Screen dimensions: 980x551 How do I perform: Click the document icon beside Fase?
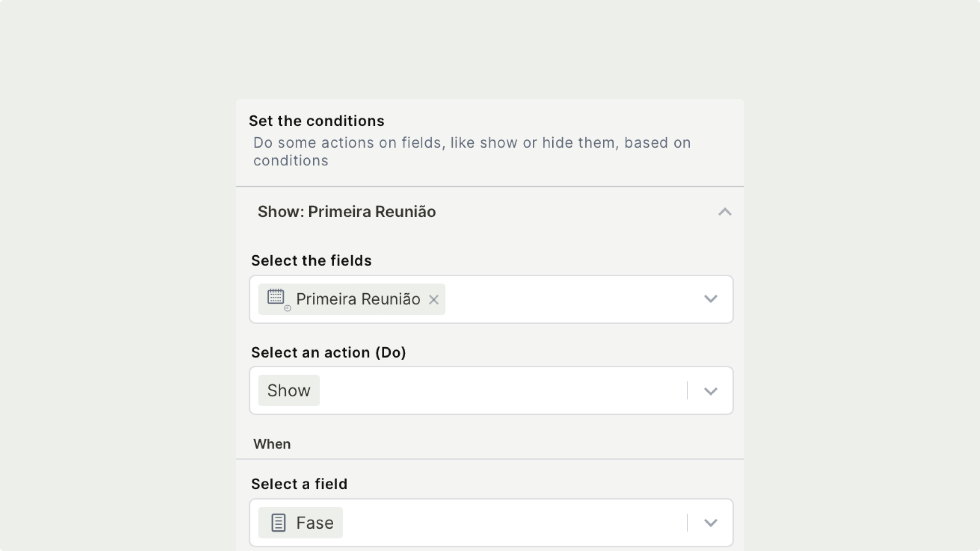[x=278, y=522]
